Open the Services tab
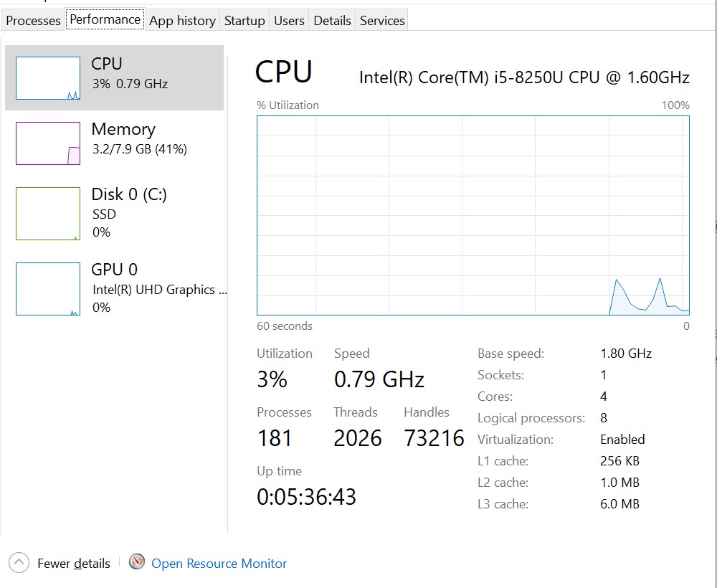This screenshot has width=717, height=588. 382,21
